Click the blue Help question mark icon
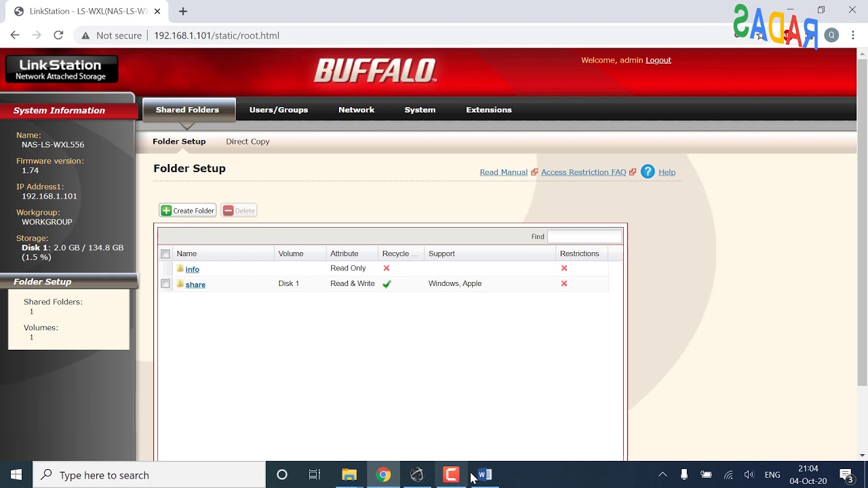 (x=648, y=172)
